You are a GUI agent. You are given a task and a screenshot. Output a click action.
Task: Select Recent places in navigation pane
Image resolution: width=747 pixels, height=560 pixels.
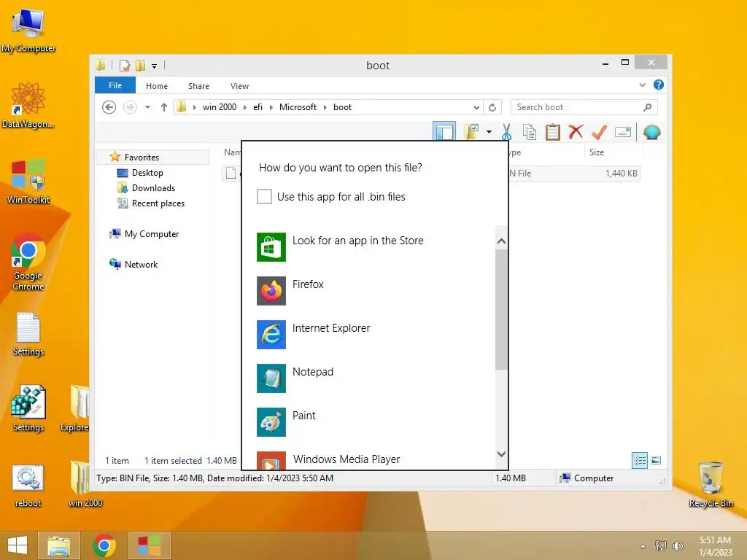[x=158, y=203]
